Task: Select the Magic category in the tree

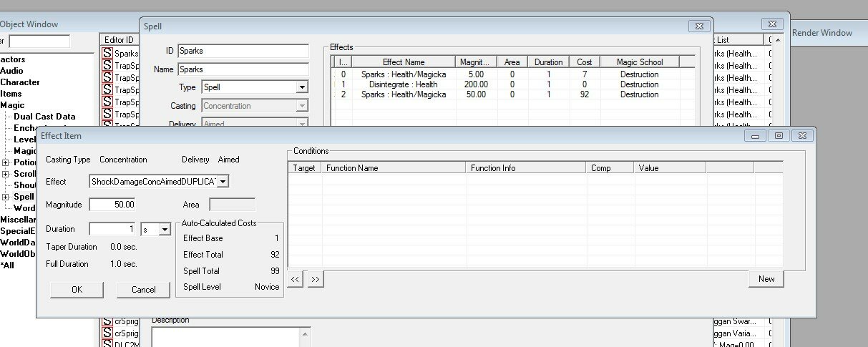Action: coord(12,105)
